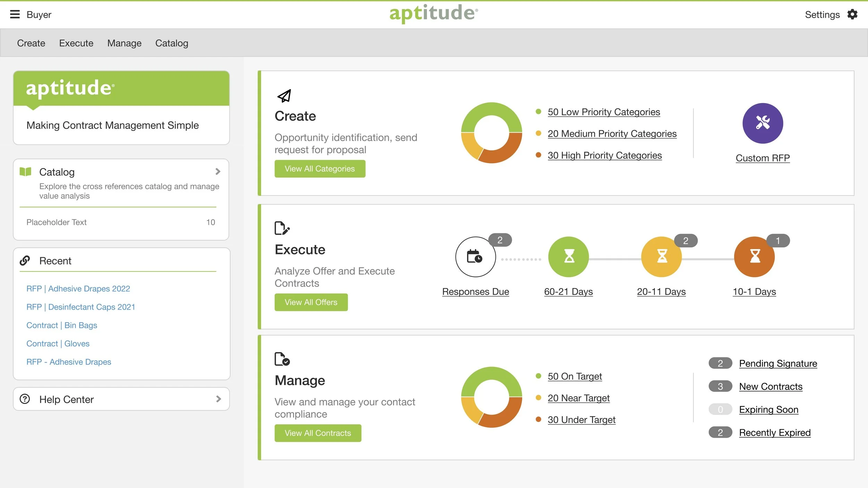Click the Settings label in the header

pyautogui.click(x=822, y=15)
